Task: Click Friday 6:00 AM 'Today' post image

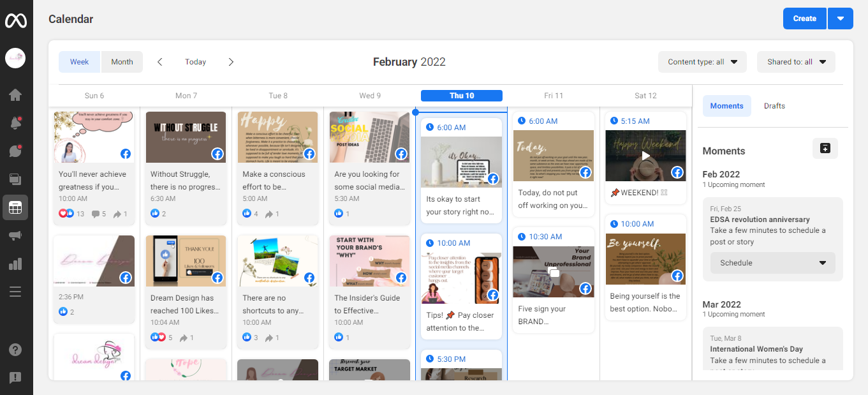Action: point(554,156)
